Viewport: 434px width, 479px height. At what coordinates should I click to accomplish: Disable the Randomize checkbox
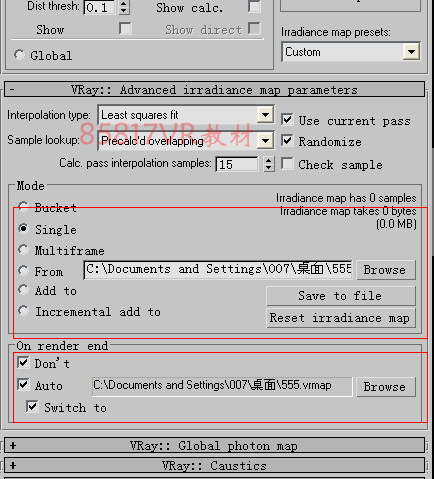pyautogui.click(x=287, y=141)
